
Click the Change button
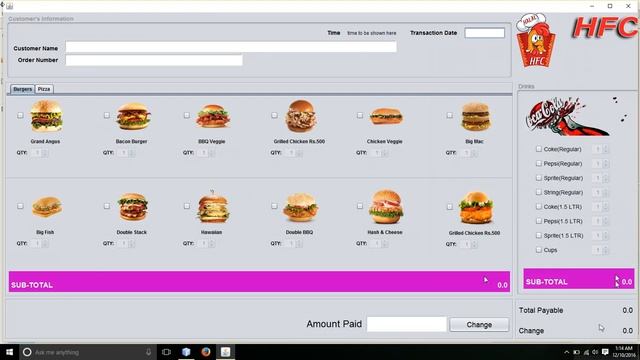[x=479, y=325]
